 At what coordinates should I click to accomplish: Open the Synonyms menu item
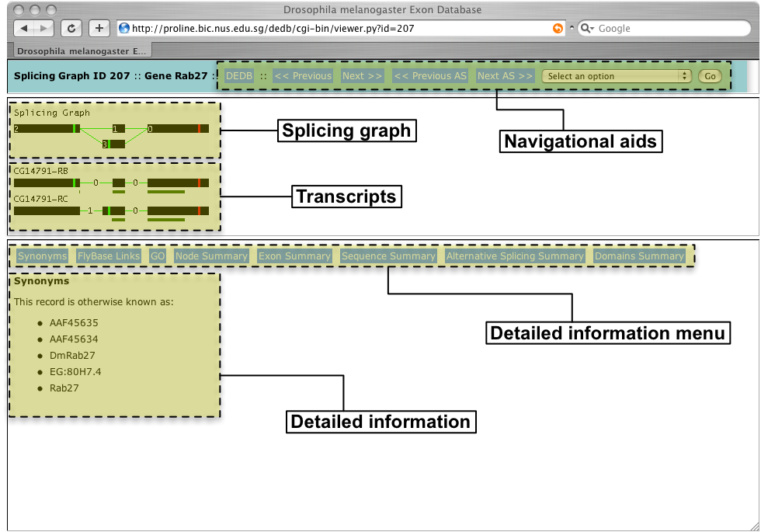click(42, 256)
